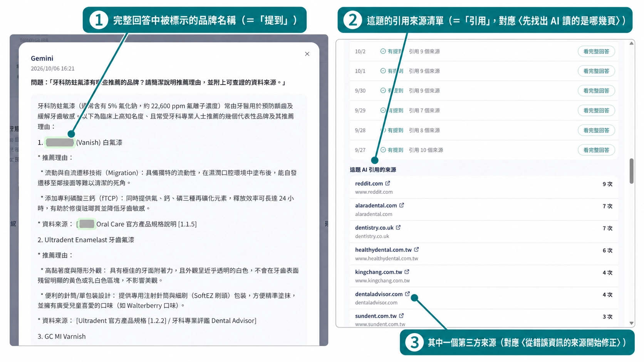View full answer for 9/29
644x362 pixels.
[x=596, y=110]
